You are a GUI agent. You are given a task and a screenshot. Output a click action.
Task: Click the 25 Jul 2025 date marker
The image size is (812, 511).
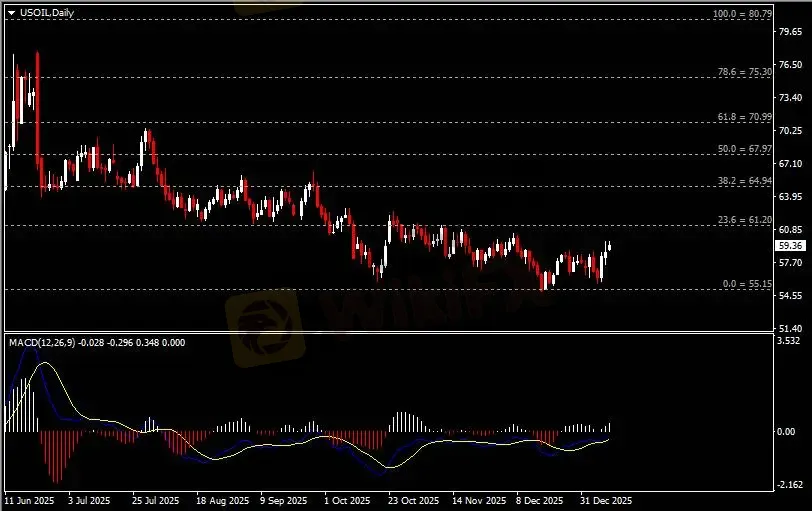[155, 501]
